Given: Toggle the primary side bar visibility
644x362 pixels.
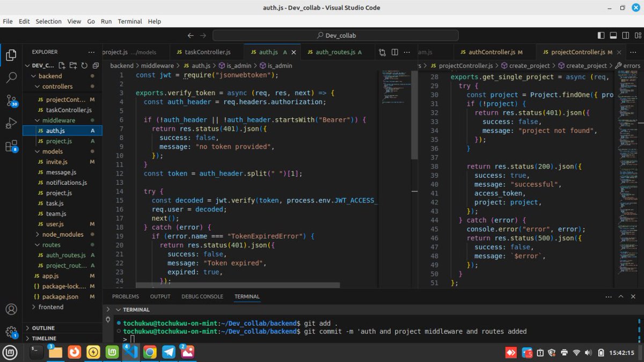Looking at the screenshot, I should click(x=601, y=35).
